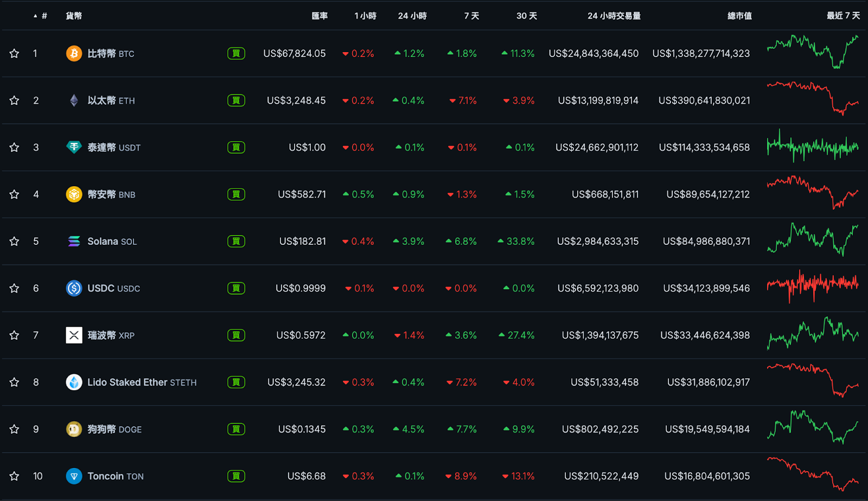Viewport: 868px width, 501px height.
Task: Open the 瑞波幣 XRP coin page
Action: pyautogui.click(x=111, y=335)
